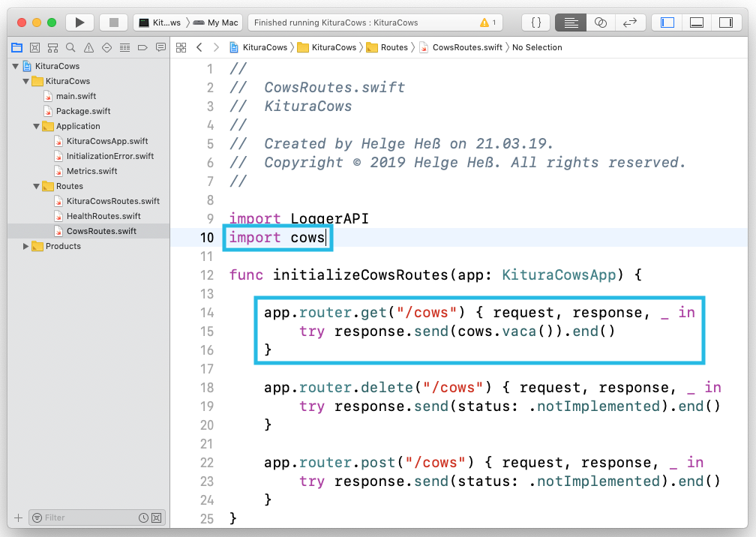Viewport: 756px width, 537px height.
Task: Select Routes folder in jump bar
Action: [x=387, y=47]
